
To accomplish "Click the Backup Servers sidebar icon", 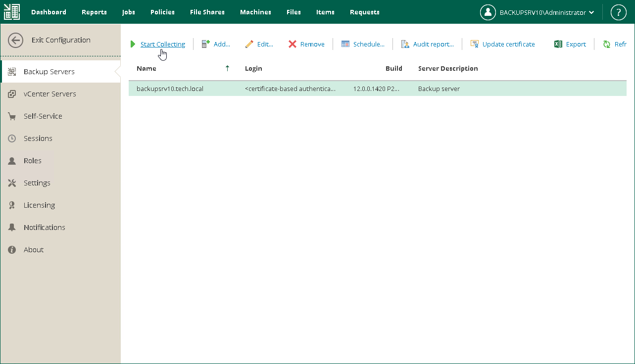I will click(x=12, y=72).
